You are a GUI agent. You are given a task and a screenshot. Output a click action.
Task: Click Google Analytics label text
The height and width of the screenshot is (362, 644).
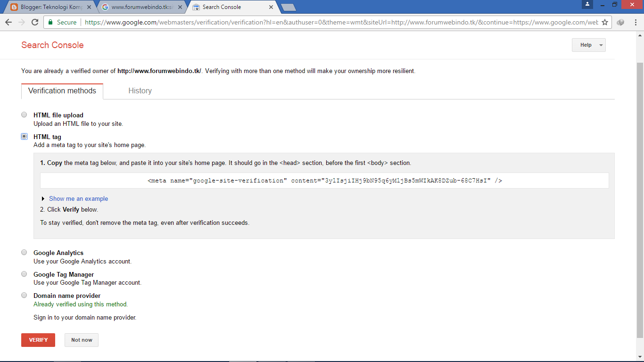[58, 253]
